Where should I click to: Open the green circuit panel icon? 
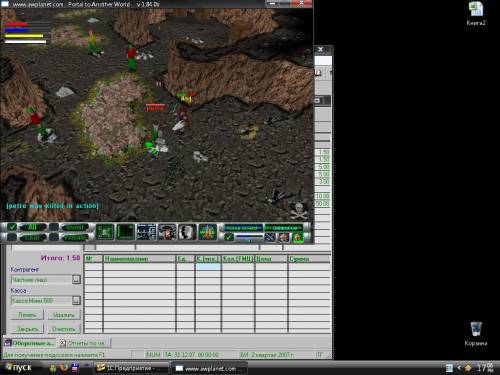pyautogui.click(x=105, y=232)
